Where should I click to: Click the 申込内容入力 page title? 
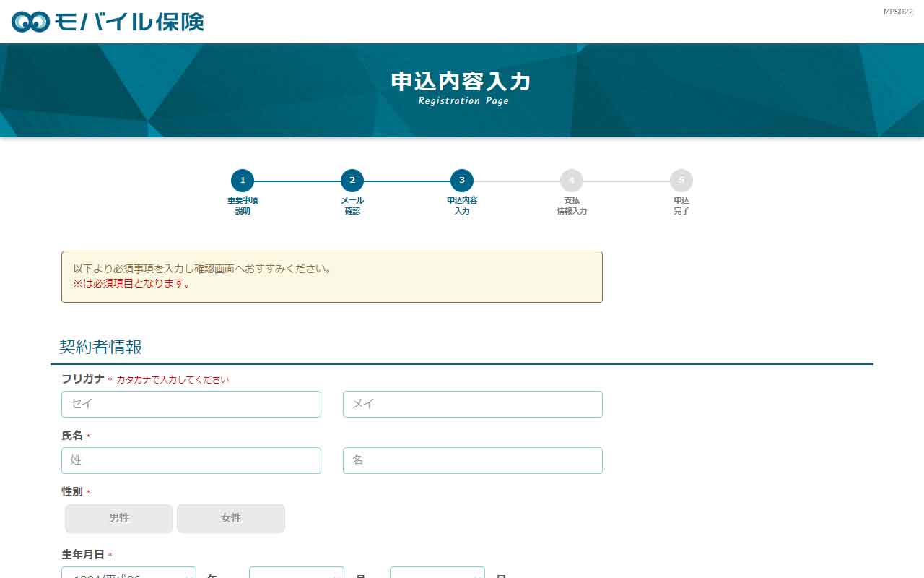pos(461,82)
